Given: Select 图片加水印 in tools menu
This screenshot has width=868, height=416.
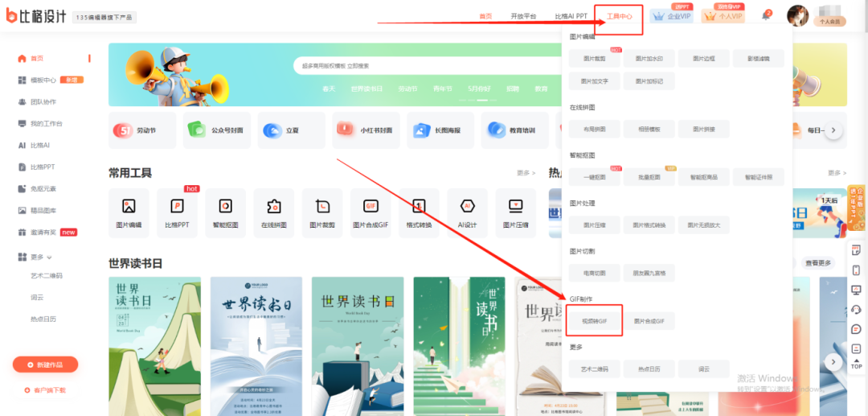Looking at the screenshot, I should 649,58.
